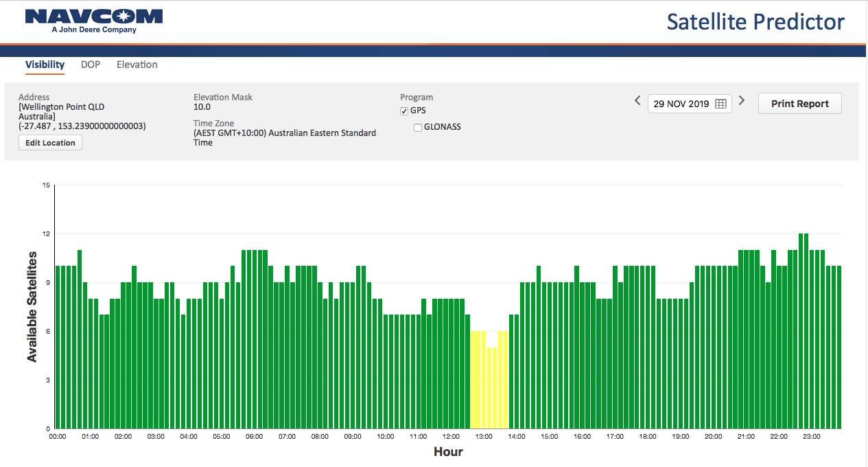Screen dimensions: 868x467
Task: Click the 29 NOV 2019 date field
Action: pyautogui.click(x=681, y=104)
